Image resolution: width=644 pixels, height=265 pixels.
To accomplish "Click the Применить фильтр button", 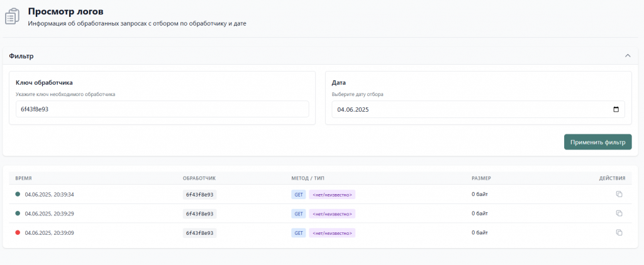I will click(597, 142).
